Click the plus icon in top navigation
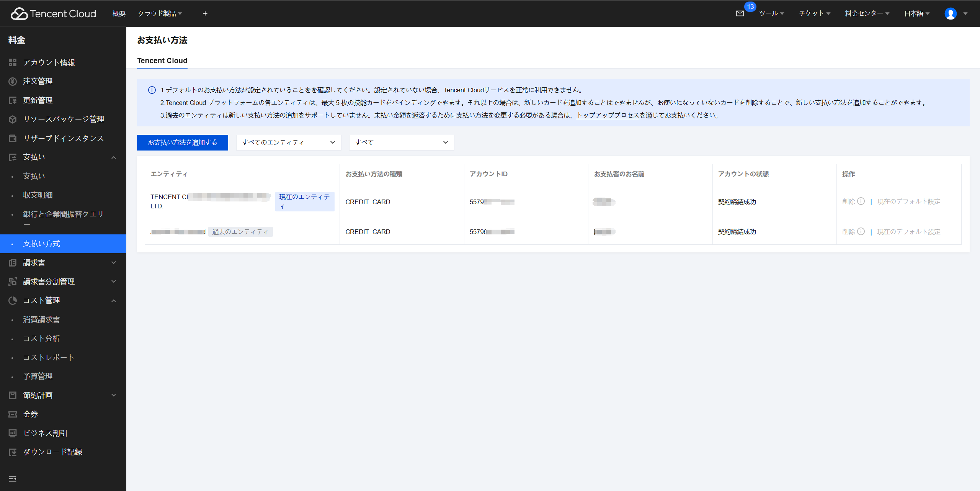This screenshot has width=980, height=491. tap(205, 13)
